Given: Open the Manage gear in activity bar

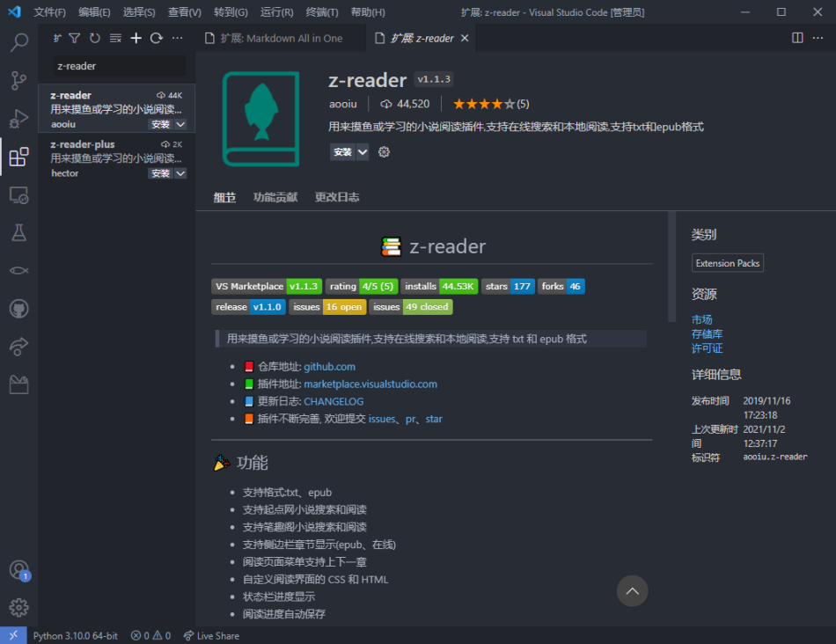Looking at the screenshot, I should click(19, 607).
